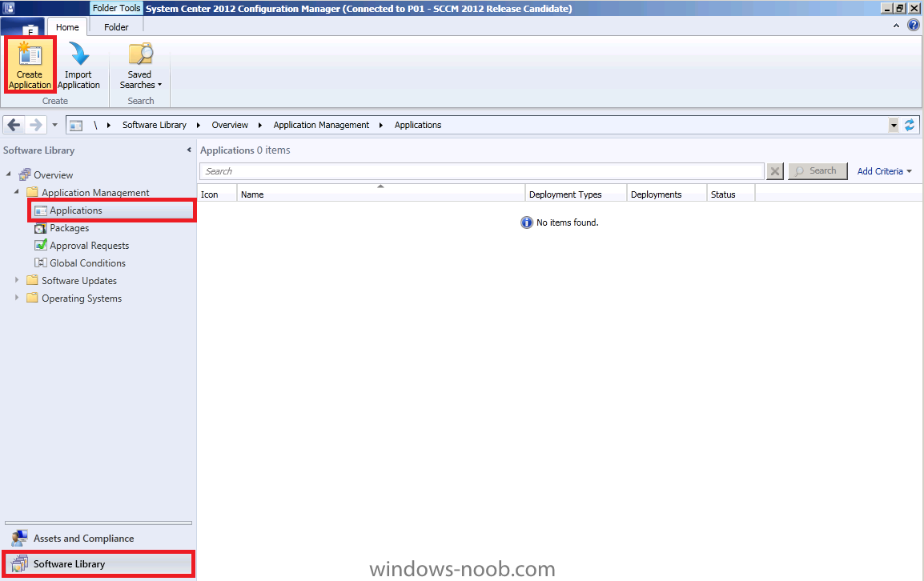Click the Approval Requests checkmark icon
This screenshot has height=581, width=924.
pyautogui.click(x=40, y=245)
